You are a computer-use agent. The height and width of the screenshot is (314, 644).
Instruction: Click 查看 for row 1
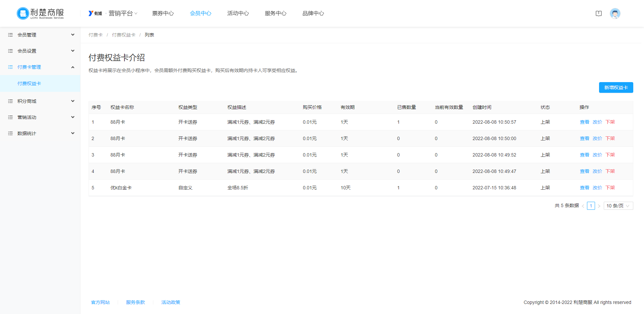click(585, 122)
